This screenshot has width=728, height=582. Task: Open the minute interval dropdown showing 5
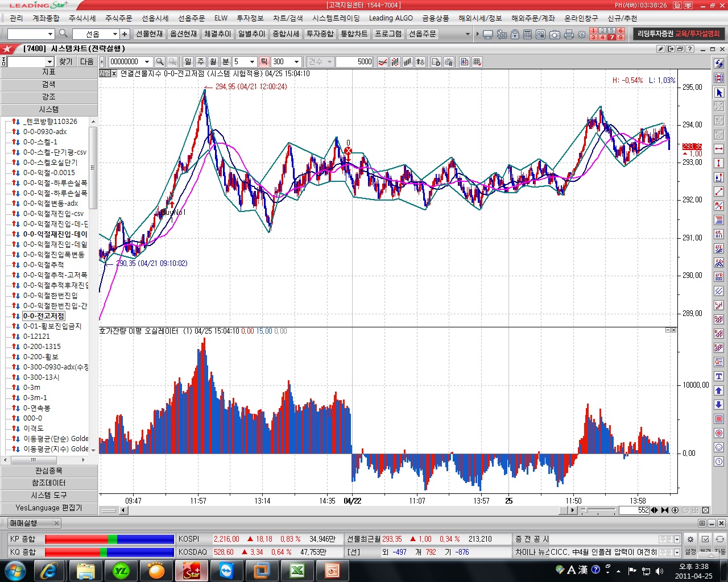tap(252, 61)
